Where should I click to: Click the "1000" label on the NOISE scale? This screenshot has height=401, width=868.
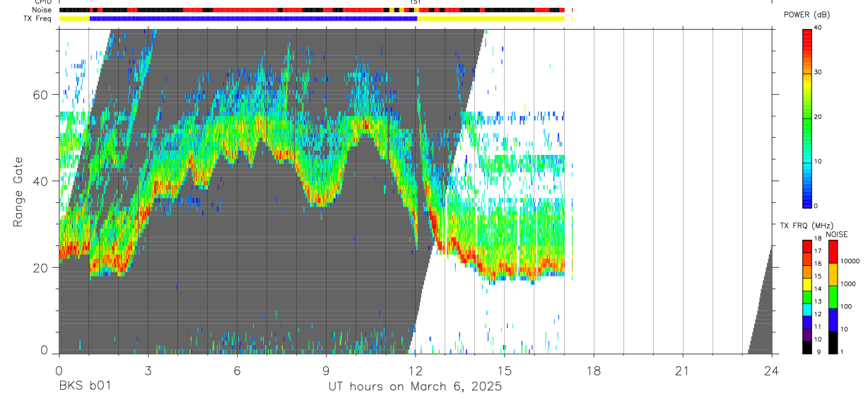(x=849, y=284)
